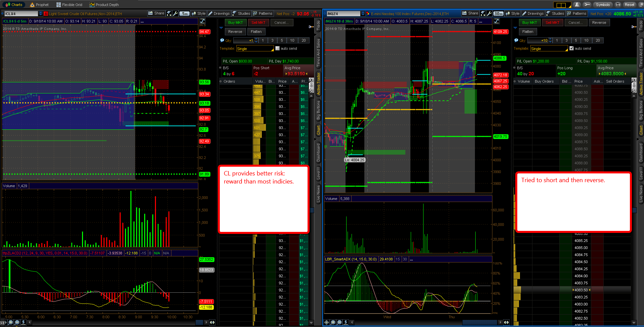Open Studies menu on NQ chart
This screenshot has width=644, height=327.
(555, 13)
